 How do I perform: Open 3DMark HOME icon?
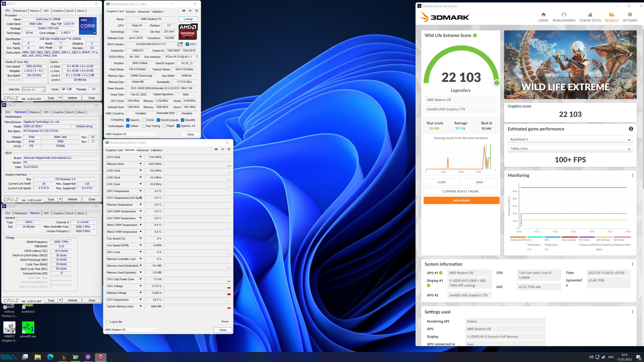543,14
